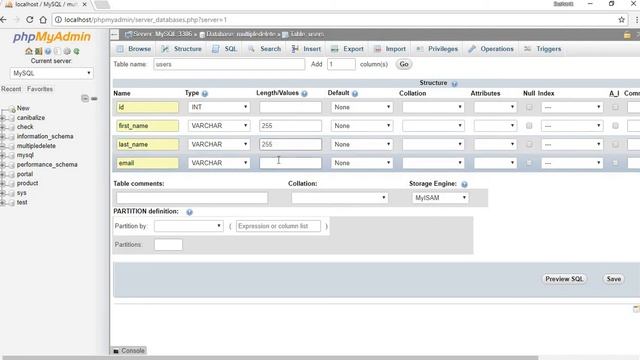This screenshot has width=640, height=360.
Task: Open performance_schema database link
Action: click(47, 165)
